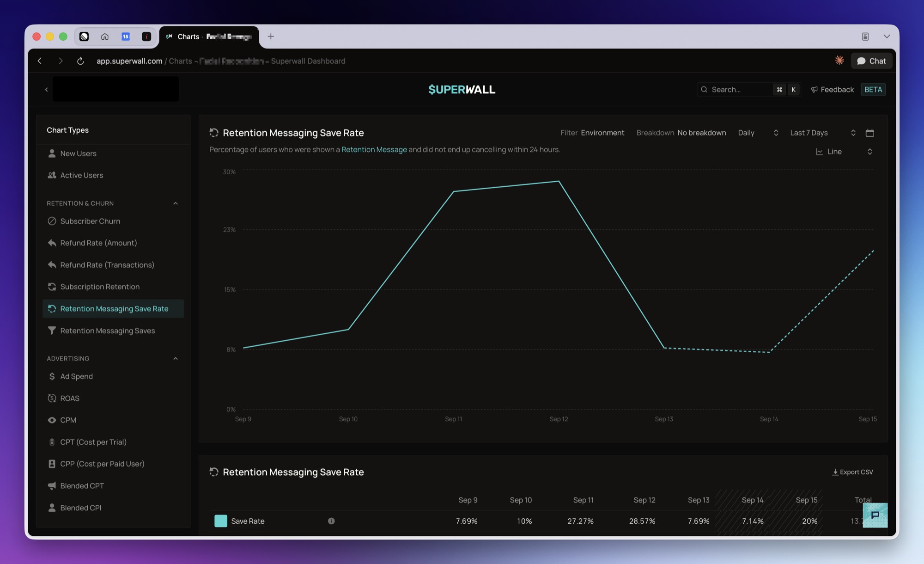This screenshot has width=924, height=564.
Task: Open the floating chat widget icon
Action: point(875,515)
